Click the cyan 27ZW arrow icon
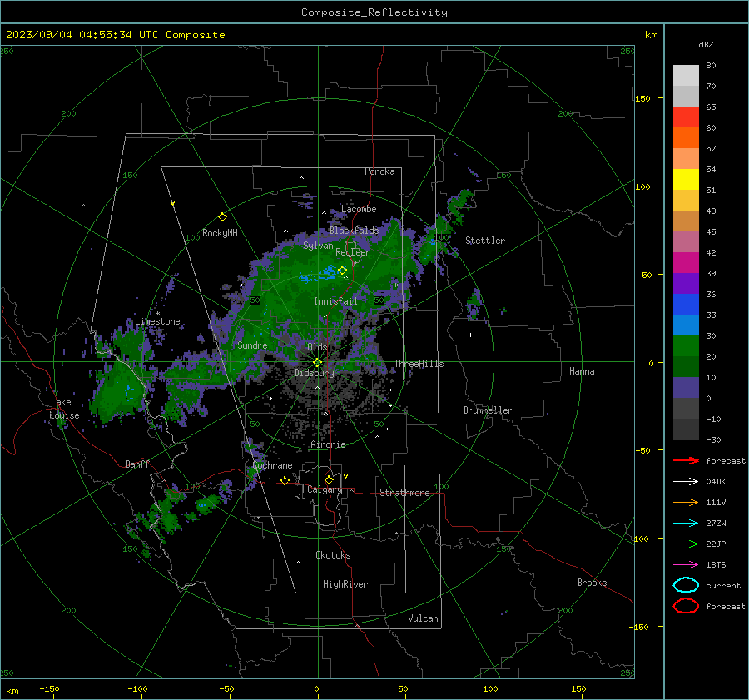Viewport: 749px width, 700px height. click(686, 524)
